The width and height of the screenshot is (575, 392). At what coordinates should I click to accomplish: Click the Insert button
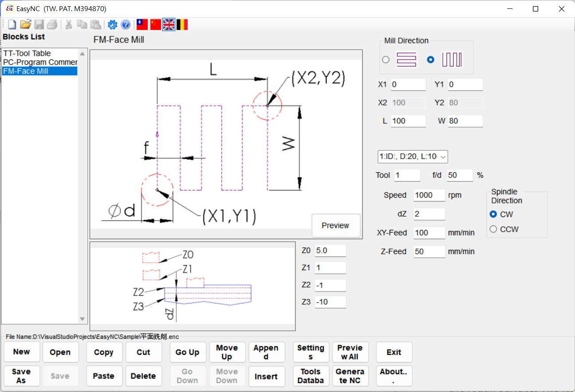coord(266,376)
